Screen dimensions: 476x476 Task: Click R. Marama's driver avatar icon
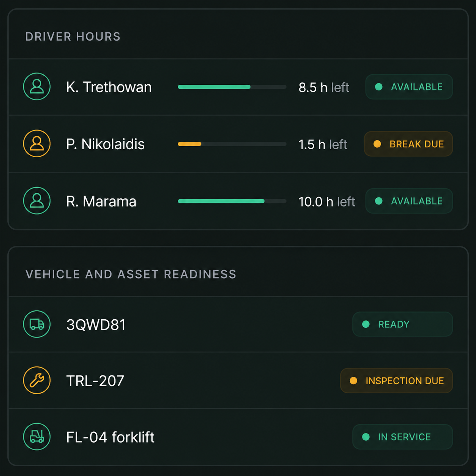37,201
